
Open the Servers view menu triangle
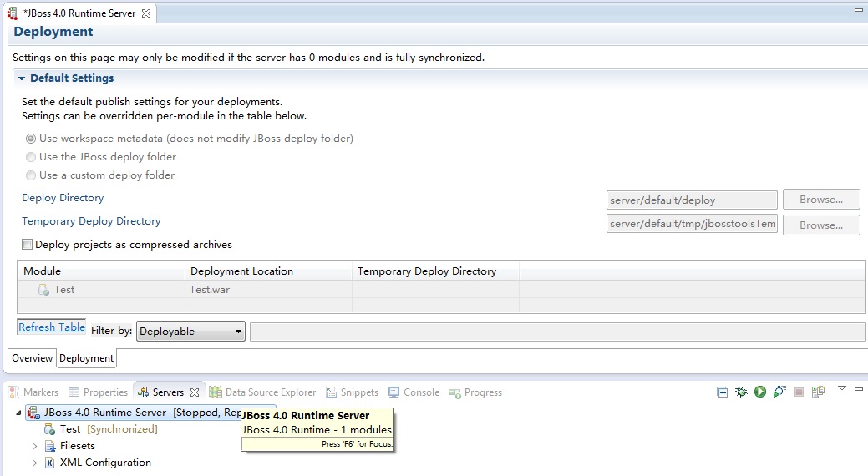(842, 388)
